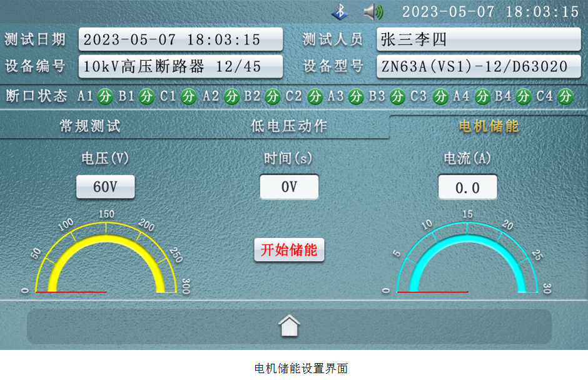This screenshot has height=380, width=588.
Task: Click the B3 green status indicator
Action: (397, 96)
